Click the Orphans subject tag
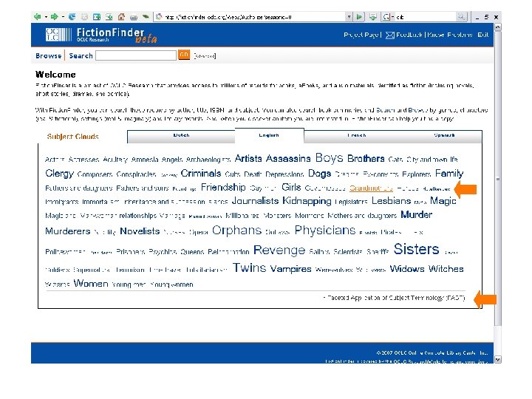 [237, 231]
